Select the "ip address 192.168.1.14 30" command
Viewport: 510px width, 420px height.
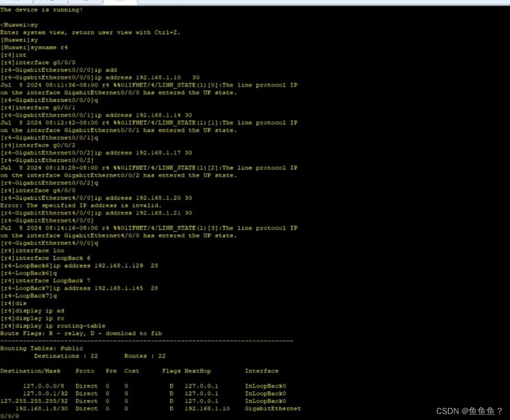coord(143,115)
